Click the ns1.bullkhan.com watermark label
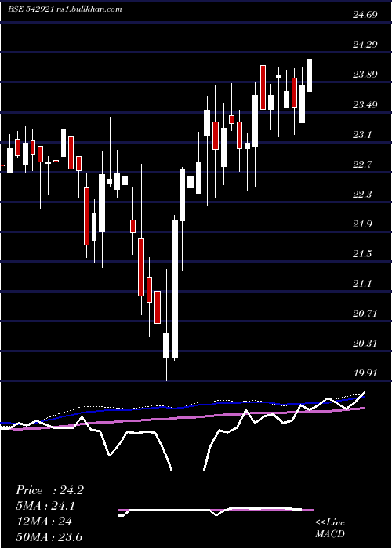Image resolution: width=392 pixels, height=549 pixels. (88, 9)
